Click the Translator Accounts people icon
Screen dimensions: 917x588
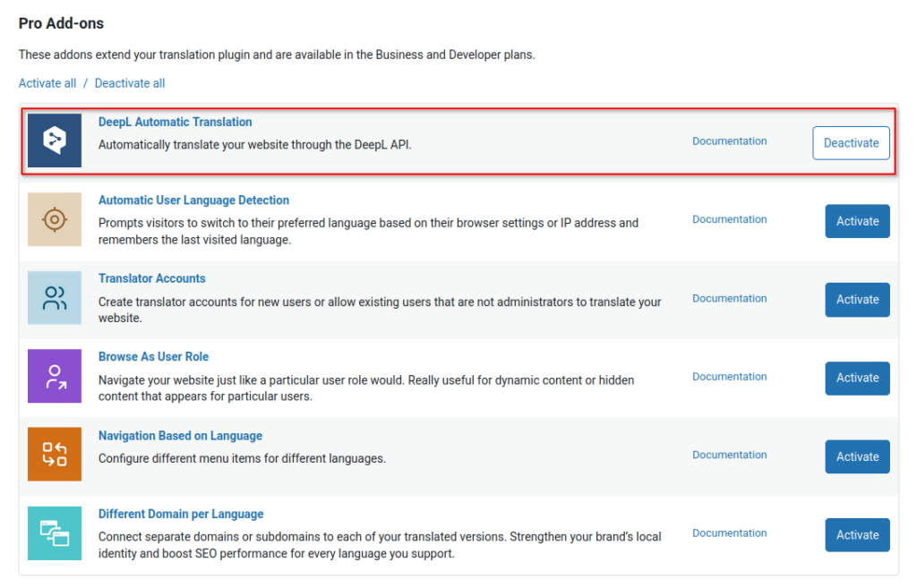click(x=54, y=298)
